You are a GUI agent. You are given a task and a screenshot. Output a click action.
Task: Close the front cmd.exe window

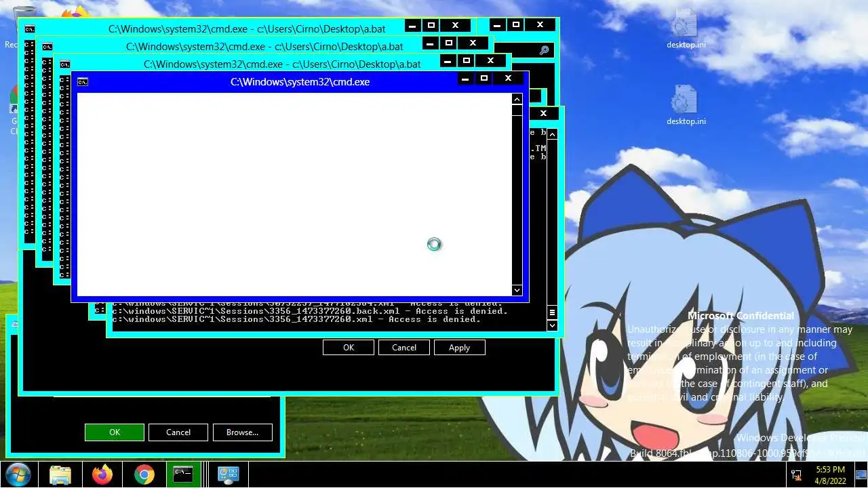tap(508, 79)
